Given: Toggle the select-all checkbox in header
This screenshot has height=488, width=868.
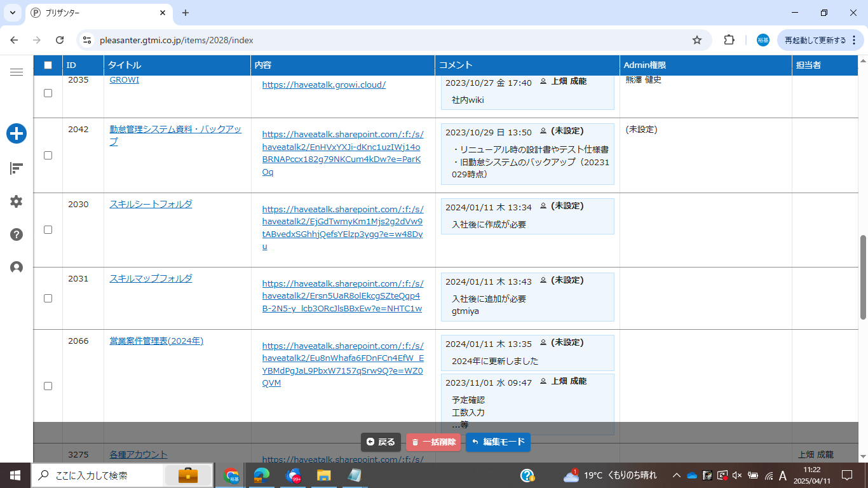Looking at the screenshot, I should (x=48, y=65).
